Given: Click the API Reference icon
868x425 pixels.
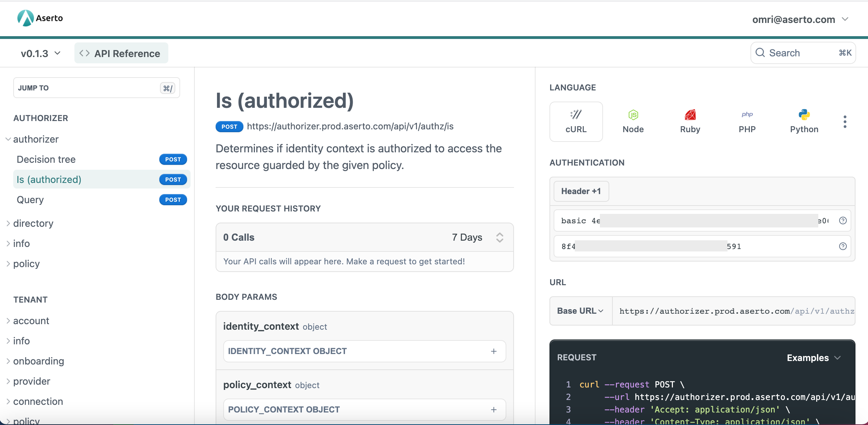Looking at the screenshot, I should point(85,53).
